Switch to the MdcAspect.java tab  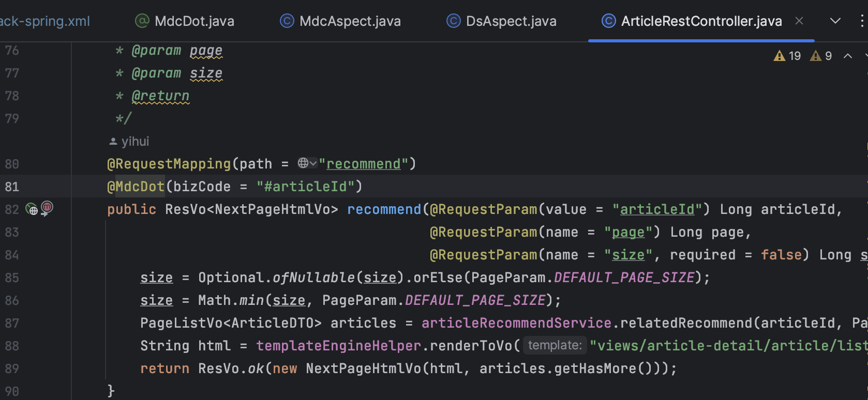[340, 21]
